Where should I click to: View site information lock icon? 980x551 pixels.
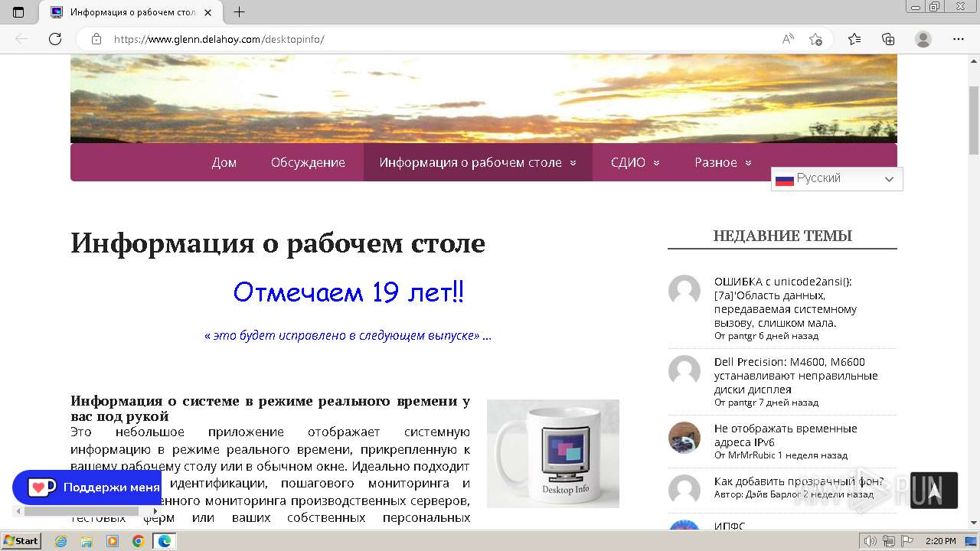click(96, 39)
